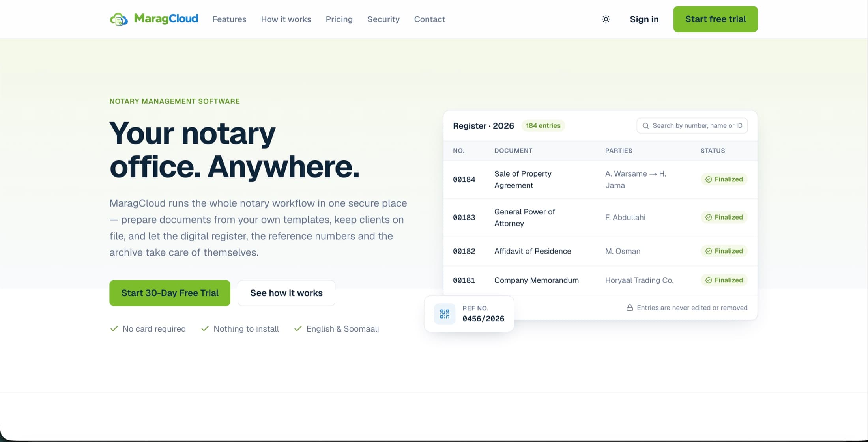868x442 pixels.
Task: Click the 'Register · 2026' heading
Action: click(483, 126)
